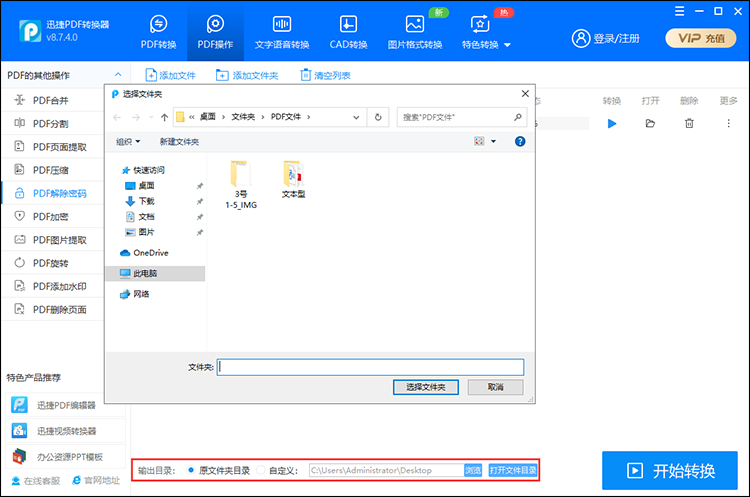750x497 pixels.
Task: Click the three-dot more icon in file row
Action: coord(728,124)
